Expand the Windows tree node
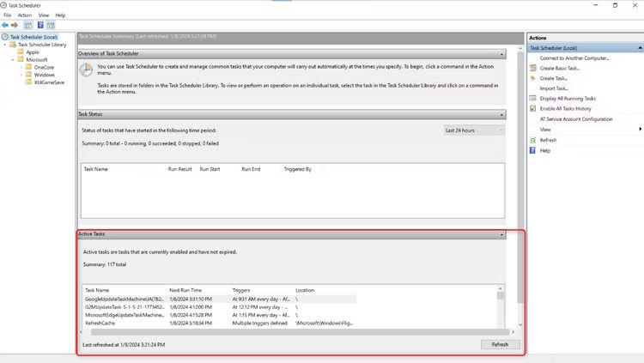The width and height of the screenshot is (644, 363). (21, 75)
